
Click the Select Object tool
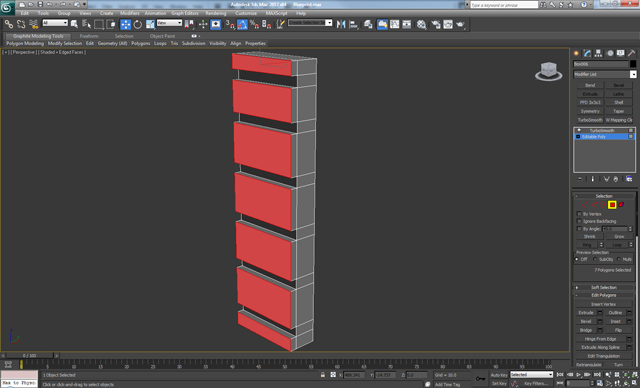pyautogui.click(x=74, y=24)
